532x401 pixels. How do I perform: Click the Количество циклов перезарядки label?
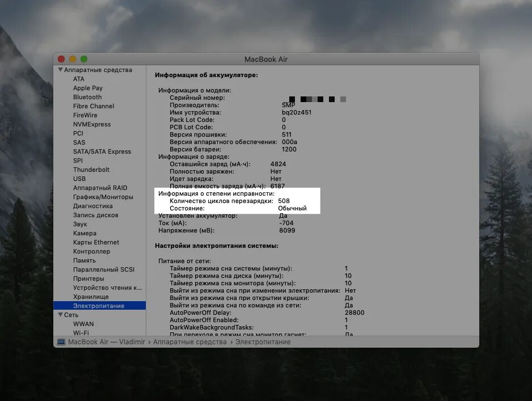pos(222,201)
